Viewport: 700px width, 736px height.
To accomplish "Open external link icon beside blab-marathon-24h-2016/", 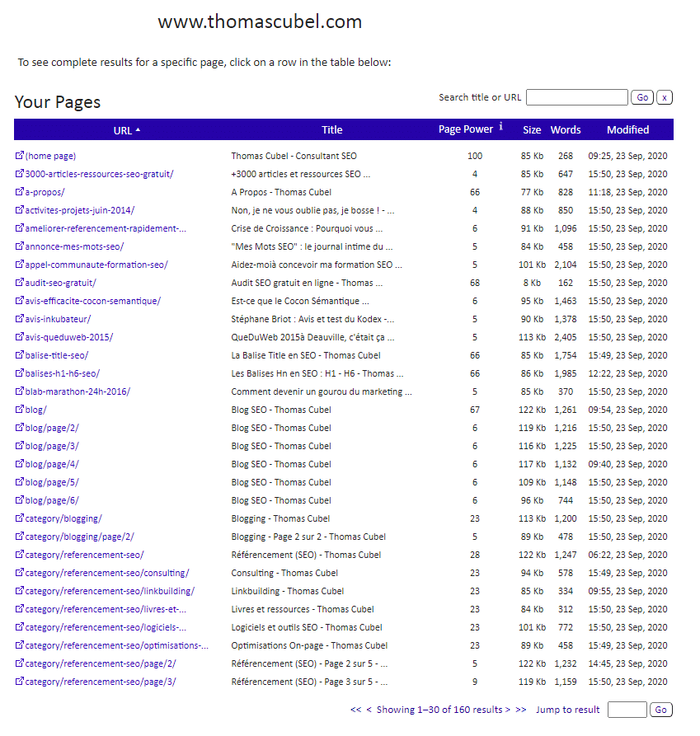I will [x=19, y=391].
